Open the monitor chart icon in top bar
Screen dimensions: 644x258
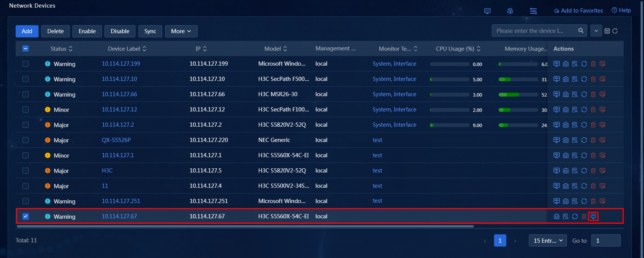[487, 11]
